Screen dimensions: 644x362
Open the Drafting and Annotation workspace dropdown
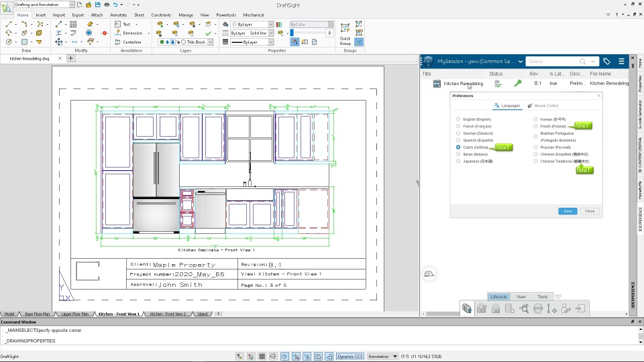73,5
